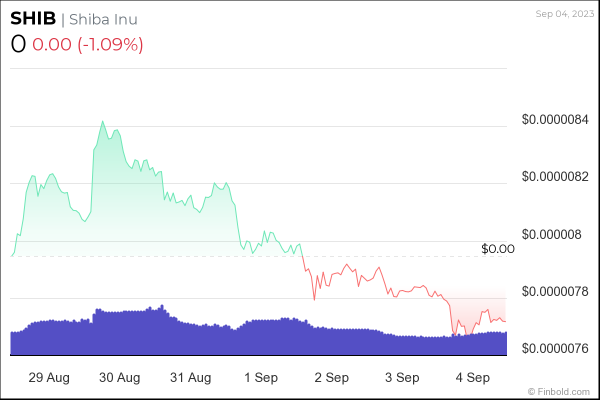Click the $0.000008 price axis label
This screenshot has height=400, width=600.
point(554,234)
